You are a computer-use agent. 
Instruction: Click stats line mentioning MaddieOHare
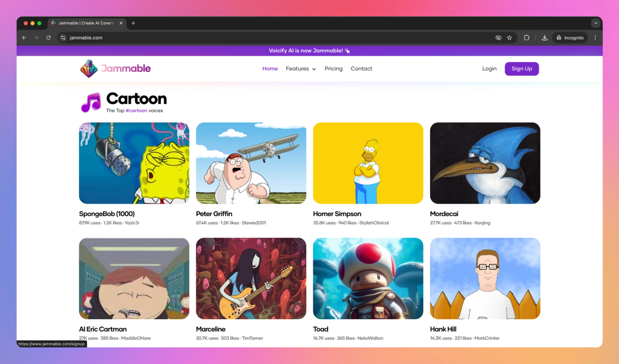[x=115, y=338]
